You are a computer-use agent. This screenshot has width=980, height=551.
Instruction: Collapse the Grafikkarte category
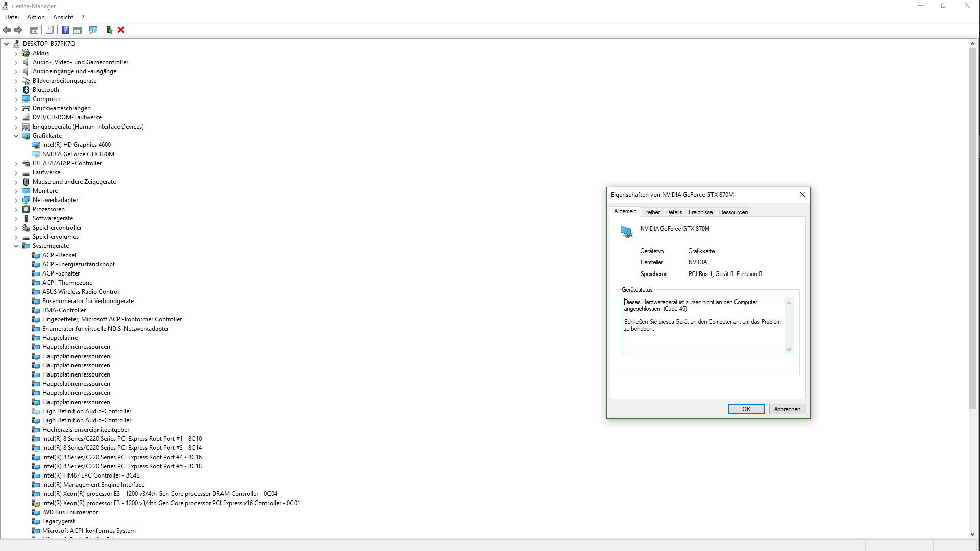point(16,136)
